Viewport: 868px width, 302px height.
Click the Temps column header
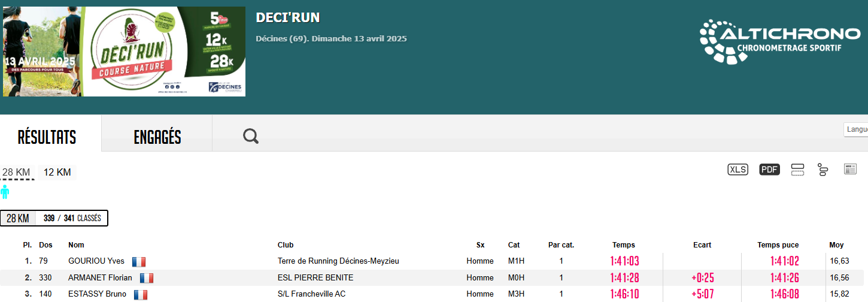click(624, 245)
